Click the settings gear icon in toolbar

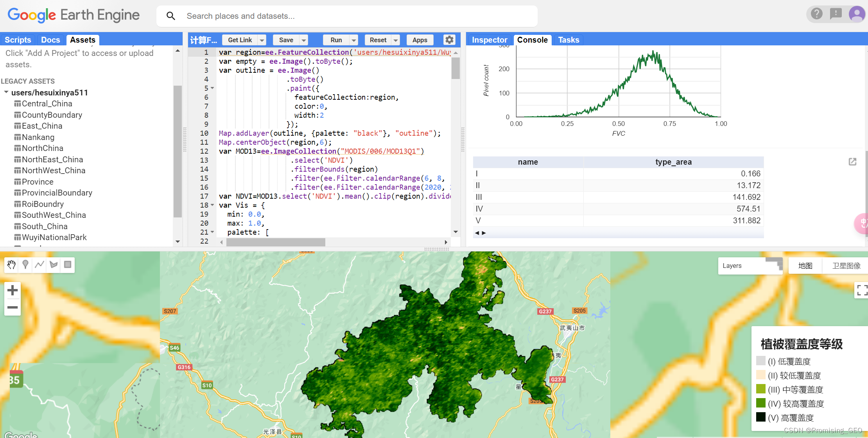(x=449, y=39)
